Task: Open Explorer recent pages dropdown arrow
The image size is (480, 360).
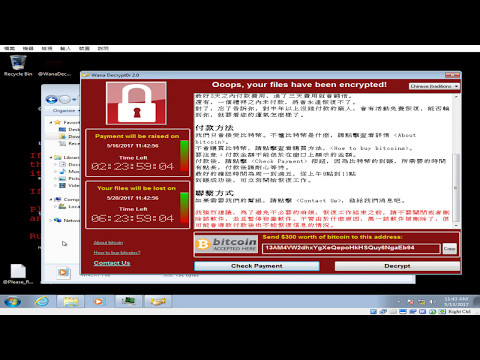Action: tap(74, 99)
